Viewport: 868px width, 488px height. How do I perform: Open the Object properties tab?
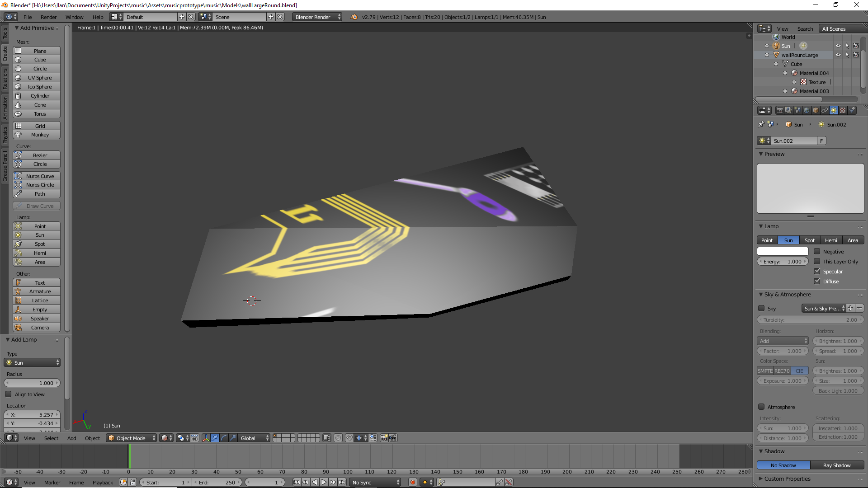[x=816, y=110]
